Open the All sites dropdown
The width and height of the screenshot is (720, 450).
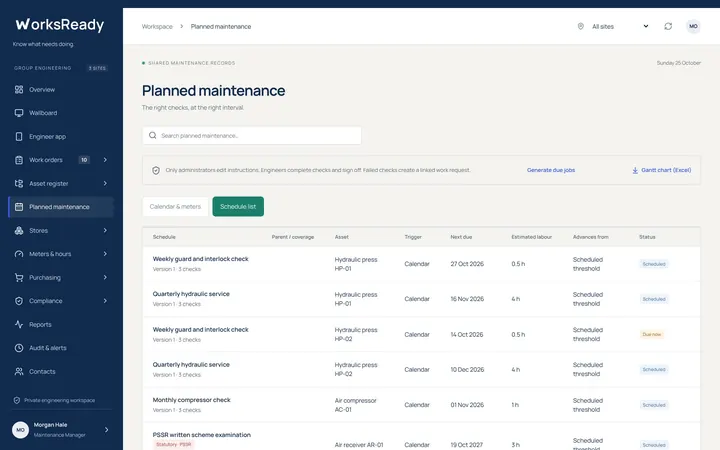[x=613, y=26]
